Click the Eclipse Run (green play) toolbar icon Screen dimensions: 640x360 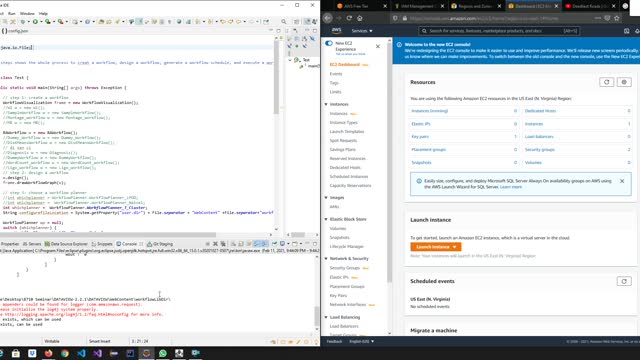pyautogui.click(x=35, y=22)
